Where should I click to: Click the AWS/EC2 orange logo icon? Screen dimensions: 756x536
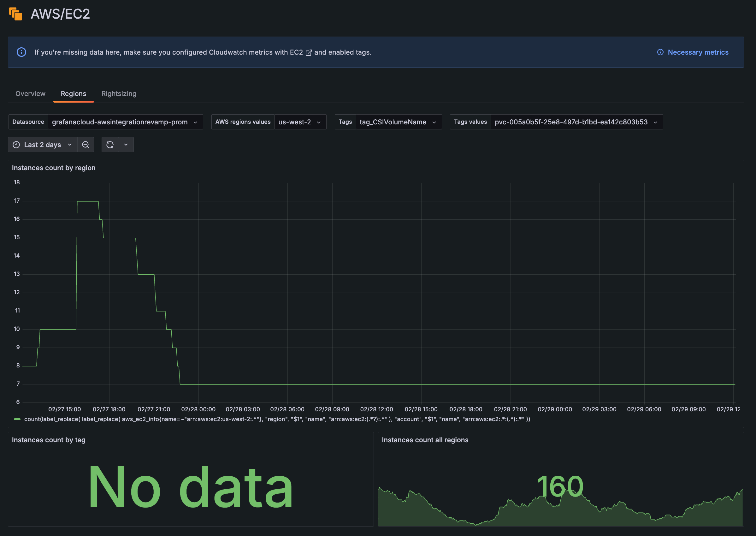15,14
